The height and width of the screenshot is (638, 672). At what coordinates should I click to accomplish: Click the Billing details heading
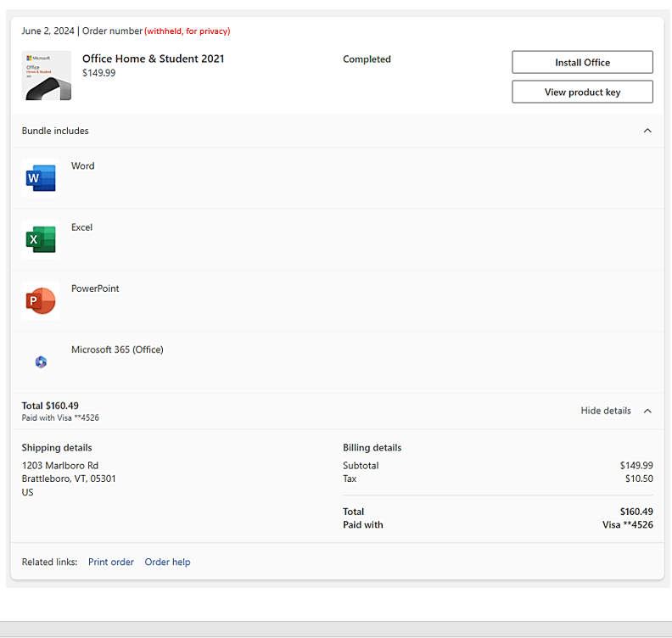[x=372, y=447]
